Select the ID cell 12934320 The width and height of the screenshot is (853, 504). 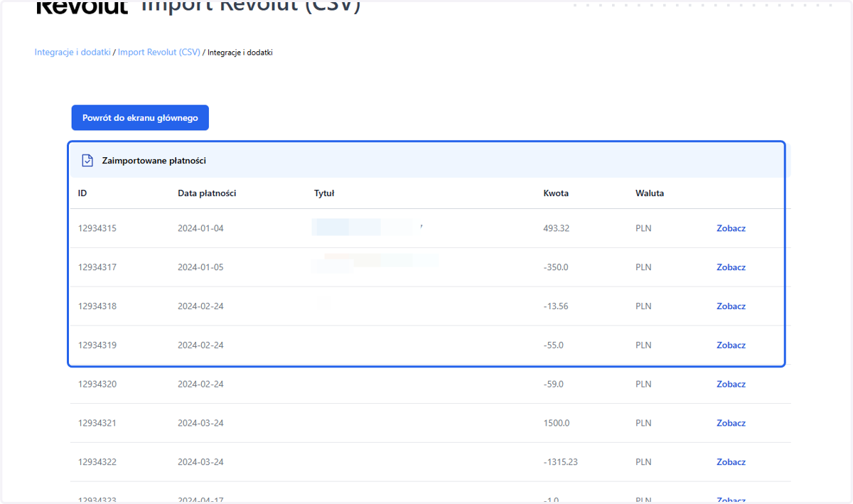(97, 384)
